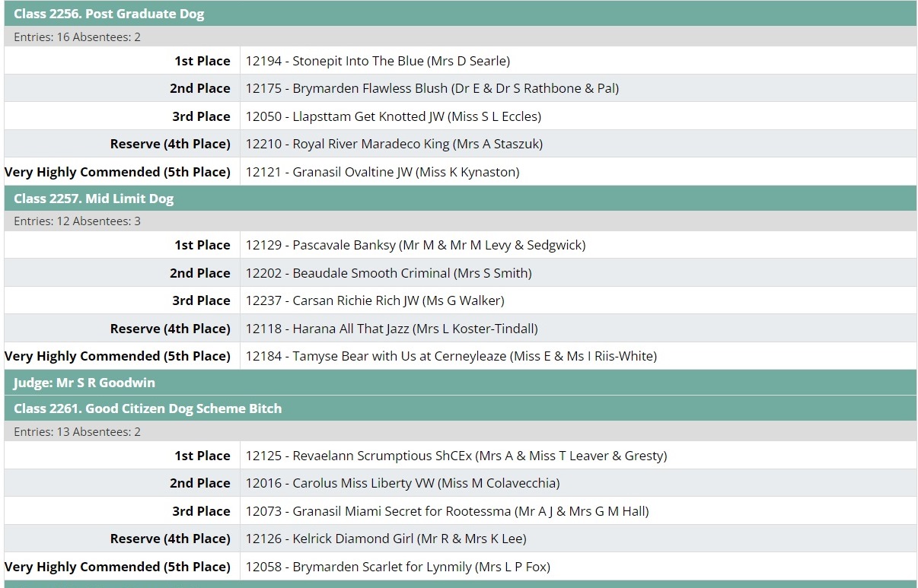The width and height of the screenshot is (918, 588).
Task: Click the Judge: Mr S R Goodwin row
Action: click(84, 383)
